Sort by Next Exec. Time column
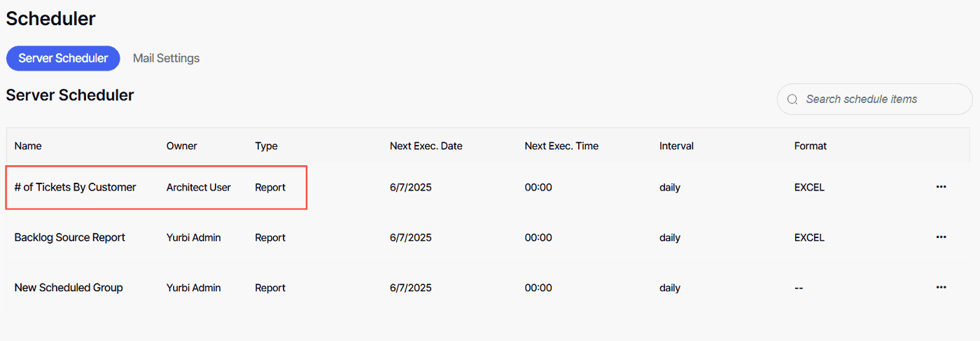The image size is (980, 341). tap(561, 146)
